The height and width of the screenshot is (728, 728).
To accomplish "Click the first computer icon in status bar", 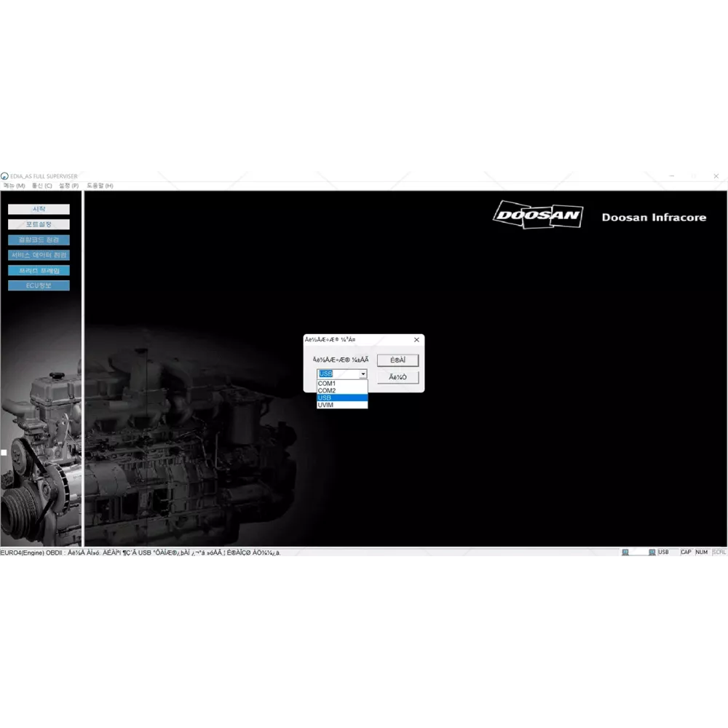I will coord(625,553).
